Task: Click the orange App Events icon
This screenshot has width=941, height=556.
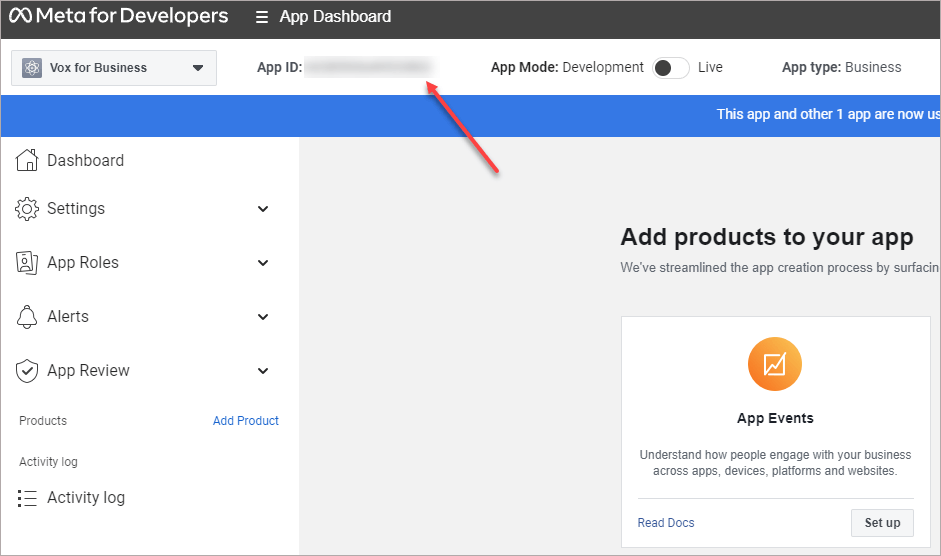Action: pos(774,364)
